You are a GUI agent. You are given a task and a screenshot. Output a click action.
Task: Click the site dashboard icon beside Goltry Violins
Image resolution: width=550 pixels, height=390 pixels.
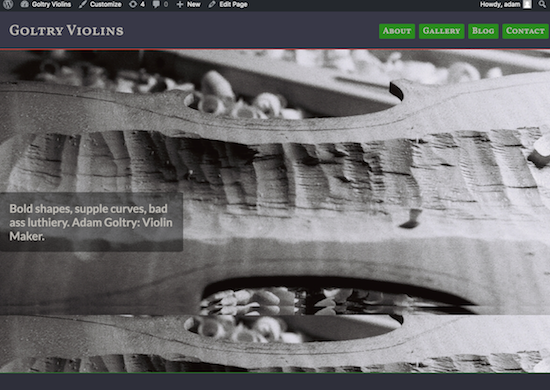pos(24,4)
